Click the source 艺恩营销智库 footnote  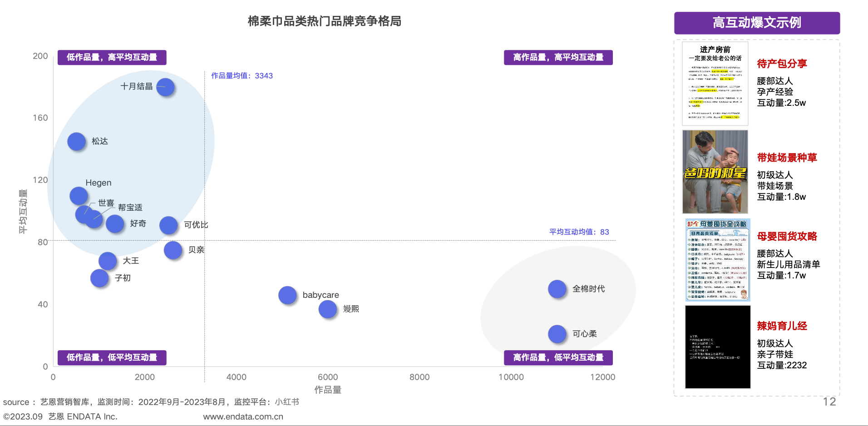coord(151,402)
